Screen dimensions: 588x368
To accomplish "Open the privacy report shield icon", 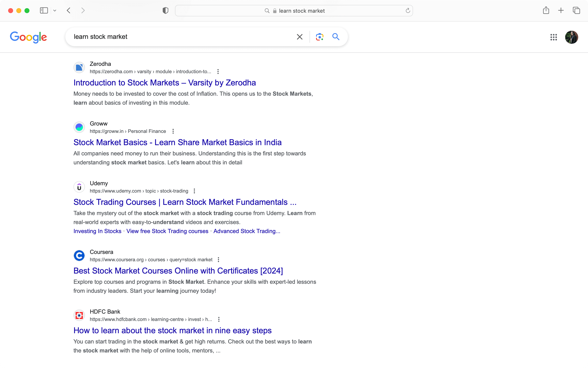I will pyautogui.click(x=165, y=10).
